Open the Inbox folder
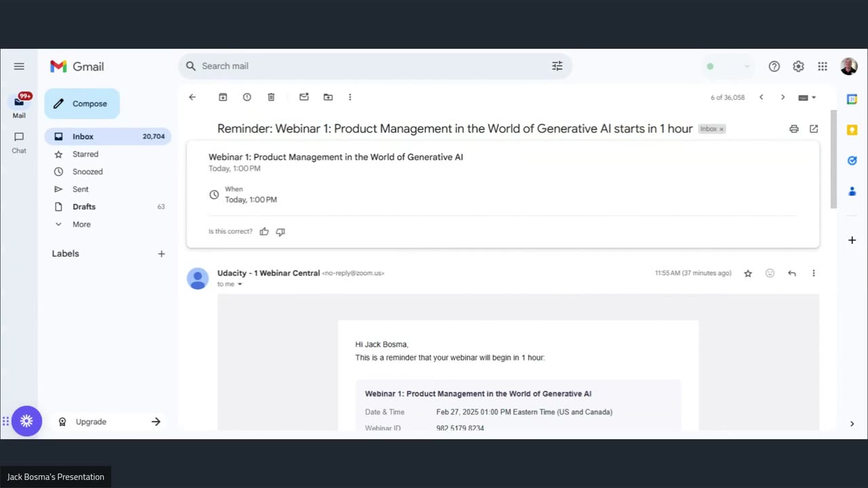868x488 pixels. [108, 136]
